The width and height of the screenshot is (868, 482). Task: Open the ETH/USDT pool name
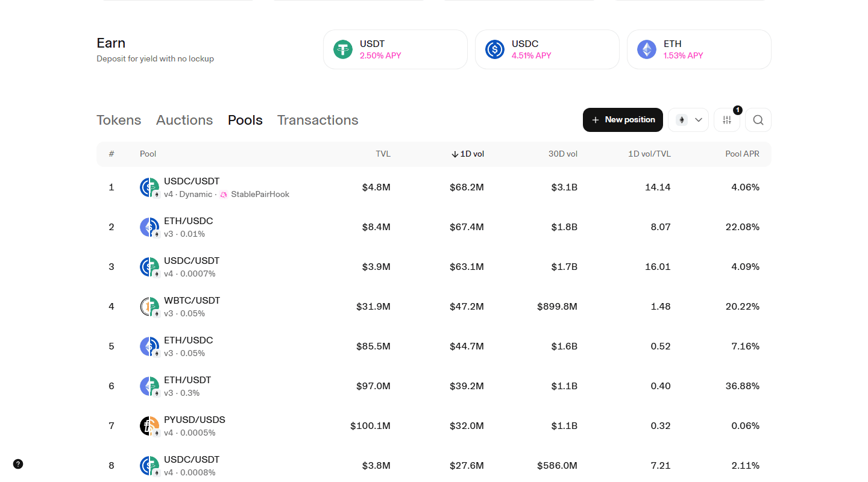pyautogui.click(x=187, y=380)
